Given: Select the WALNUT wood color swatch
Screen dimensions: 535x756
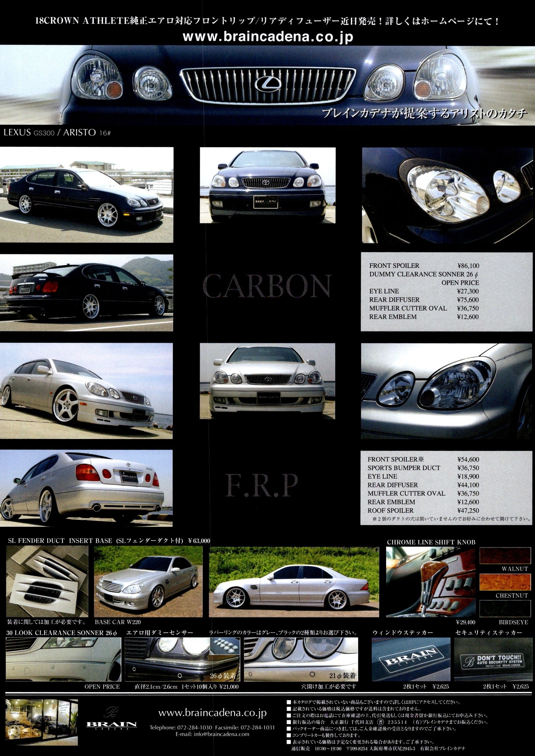Looking at the screenshot, I should (504, 555).
